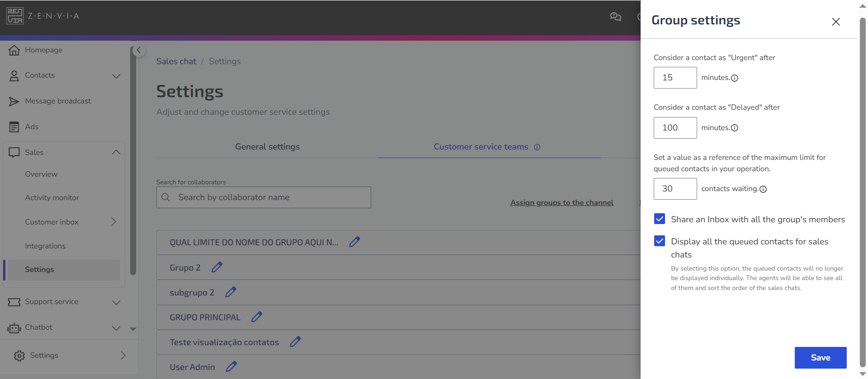Expand the Contacts menu chevron

(116, 76)
